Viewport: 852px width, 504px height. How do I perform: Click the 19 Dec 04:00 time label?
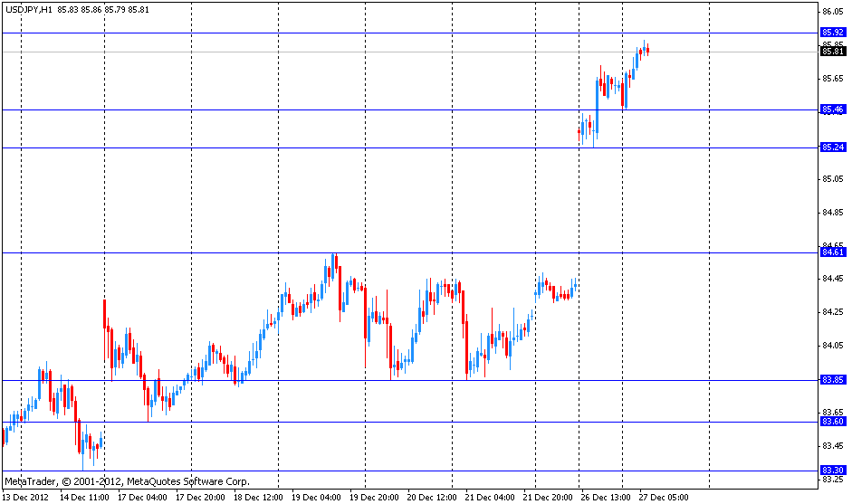[316, 497]
